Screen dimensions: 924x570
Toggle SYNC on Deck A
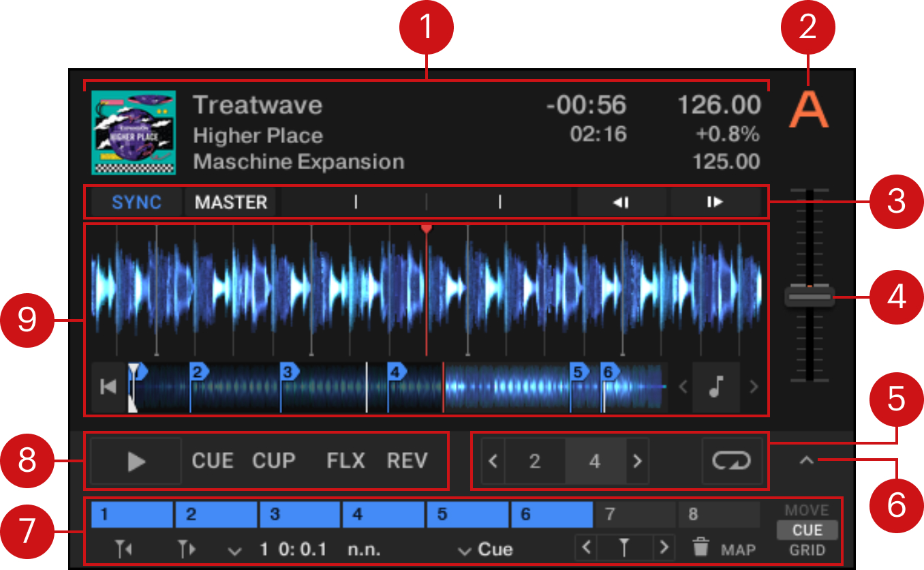tap(136, 202)
